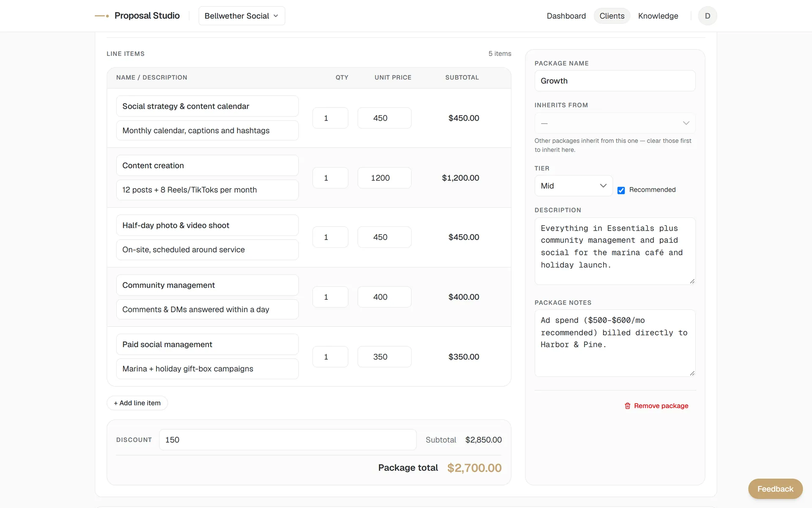Edit the Content creation name field

click(x=207, y=166)
